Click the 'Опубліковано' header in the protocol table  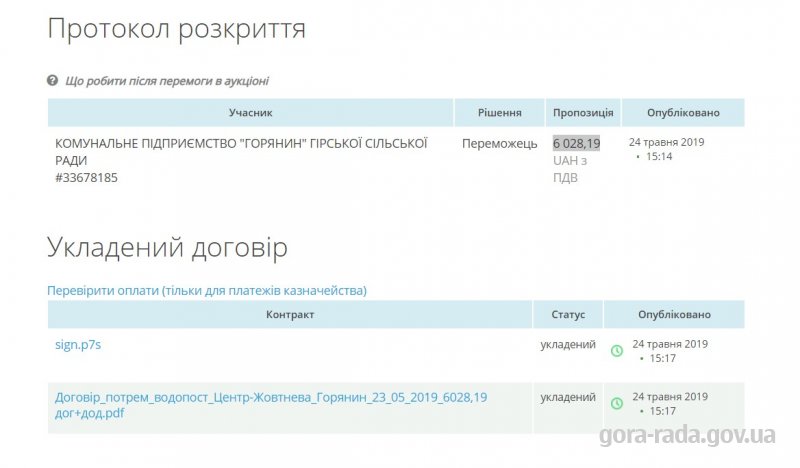683,113
